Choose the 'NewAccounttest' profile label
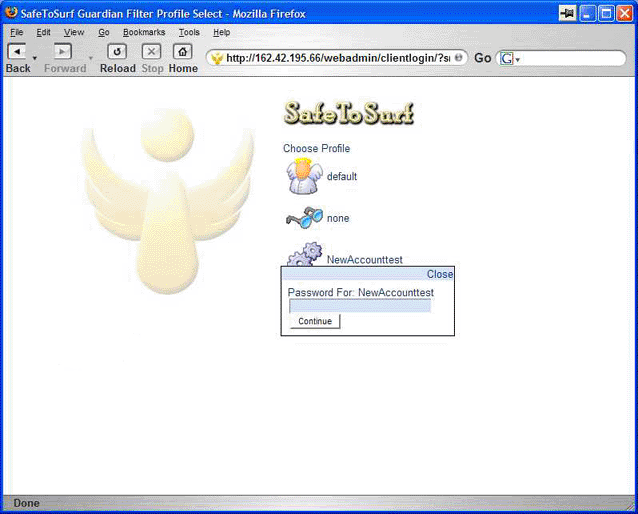This screenshot has height=514, width=638. point(365,260)
